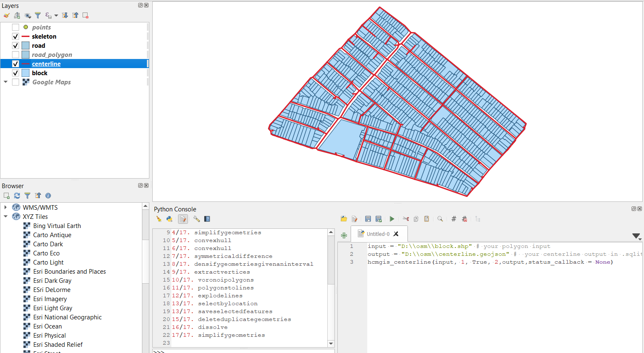Select the block layer name
644x353 pixels.
coord(39,73)
